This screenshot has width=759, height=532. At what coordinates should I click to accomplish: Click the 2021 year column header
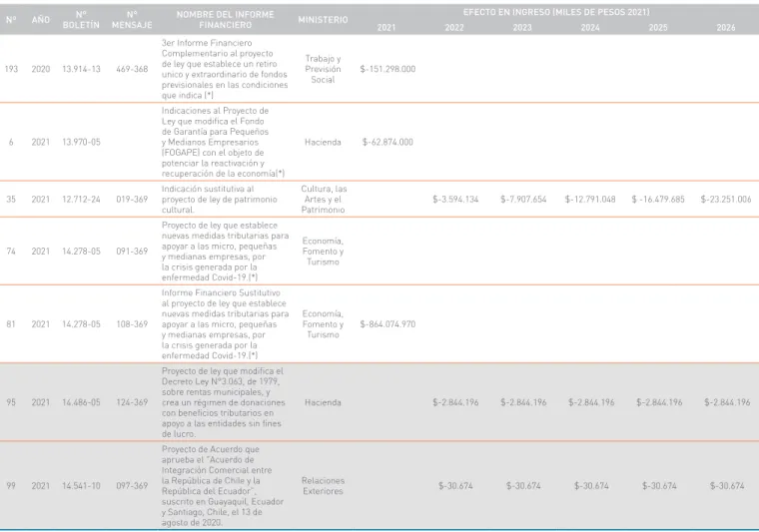coord(386,28)
